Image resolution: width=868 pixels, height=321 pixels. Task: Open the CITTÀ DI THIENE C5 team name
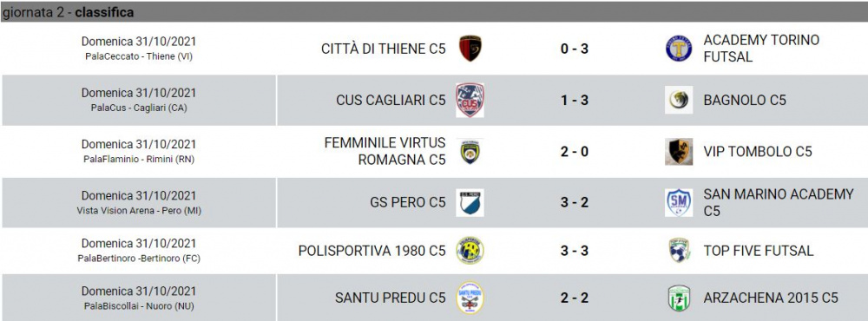(383, 49)
